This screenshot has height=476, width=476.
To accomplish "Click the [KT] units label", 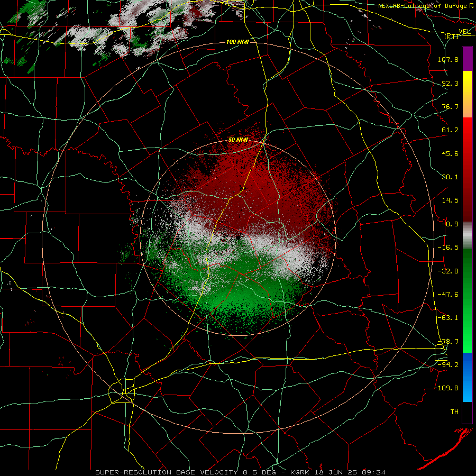I will (452, 36).
